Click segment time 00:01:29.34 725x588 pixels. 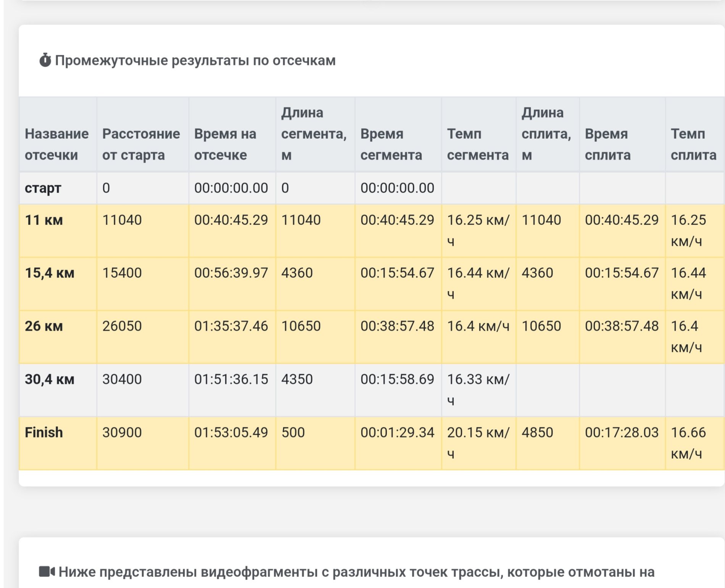pyautogui.click(x=397, y=432)
